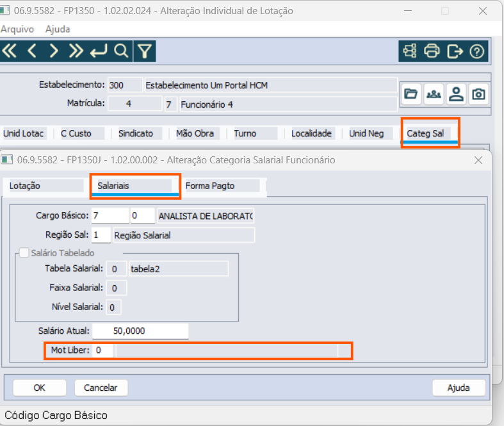Click the Cancelar button
This screenshot has width=504, height=426.
tap(101, 388)
